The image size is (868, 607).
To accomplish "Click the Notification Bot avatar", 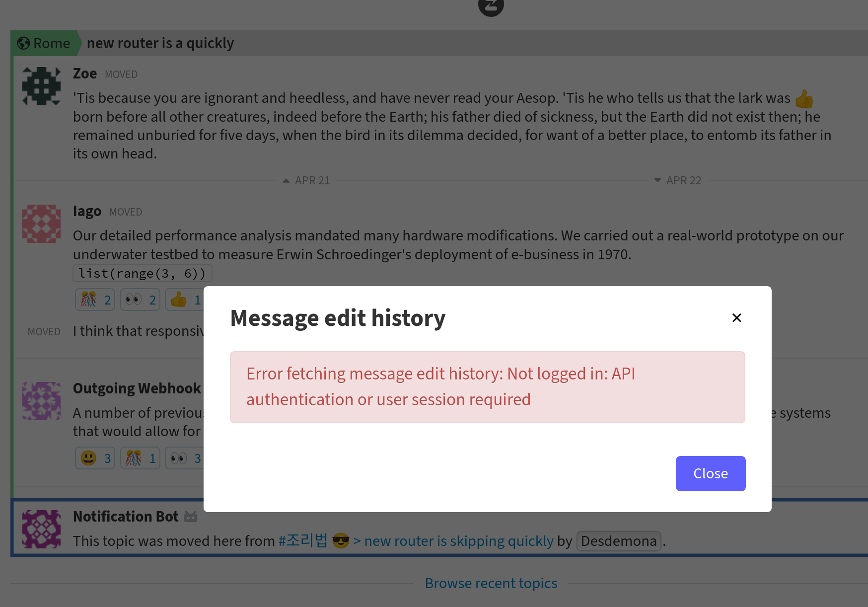I will click(41, 529).
